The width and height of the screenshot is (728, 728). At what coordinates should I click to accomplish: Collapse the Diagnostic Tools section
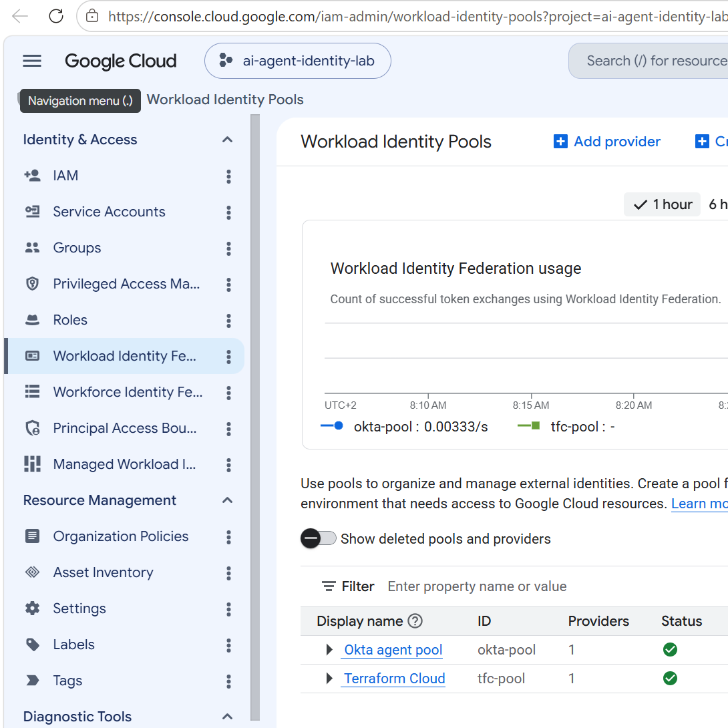tap(227, 717)
